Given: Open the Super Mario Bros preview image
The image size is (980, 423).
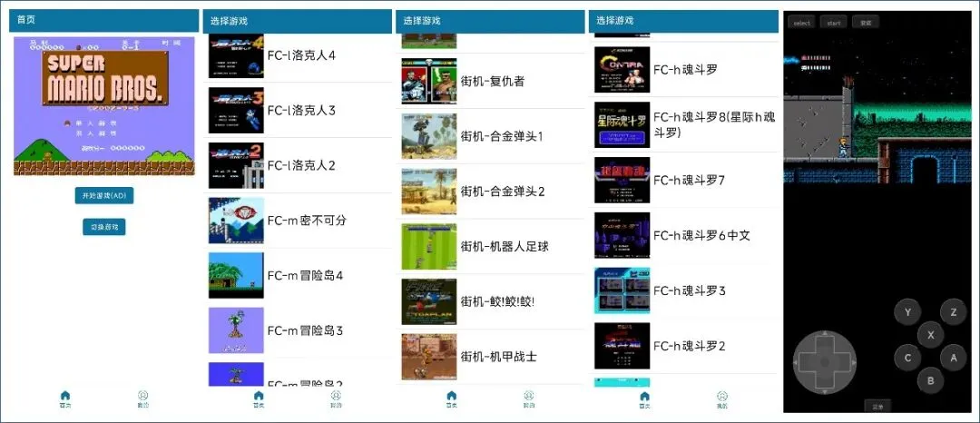Looking at the screenshot, I should click(x=103, y=105).
